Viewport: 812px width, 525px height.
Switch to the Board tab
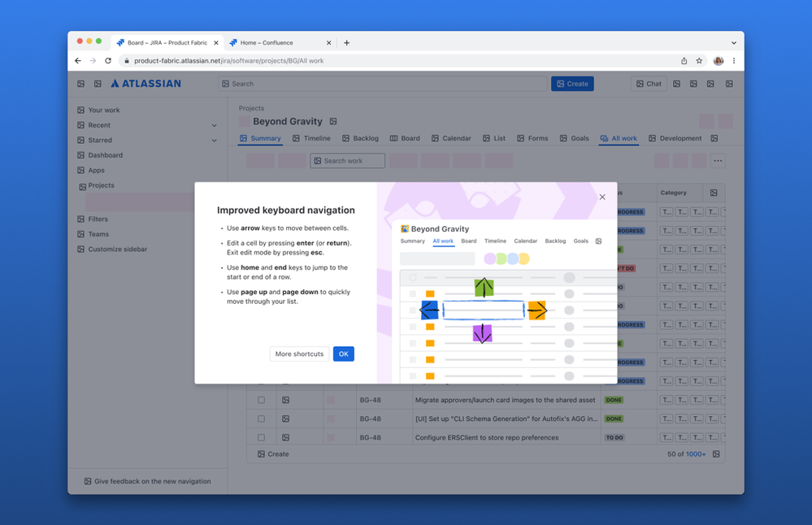405,138
